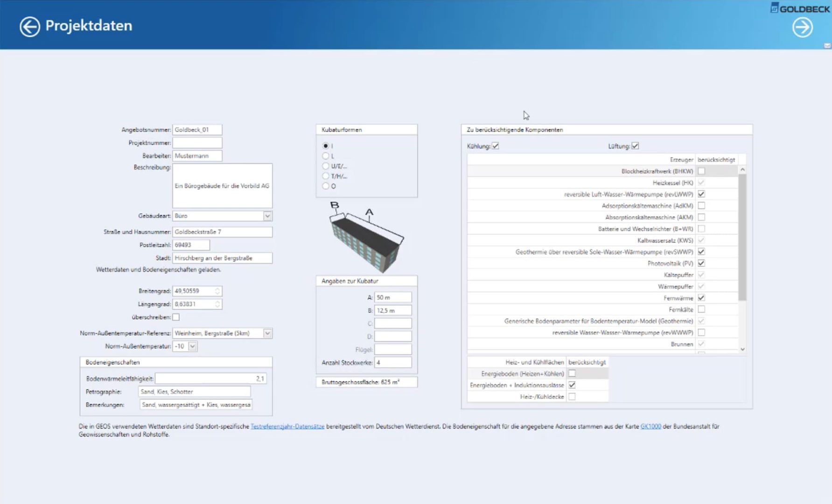
Task: Click the Projektnummer input field
Action: 197,143
